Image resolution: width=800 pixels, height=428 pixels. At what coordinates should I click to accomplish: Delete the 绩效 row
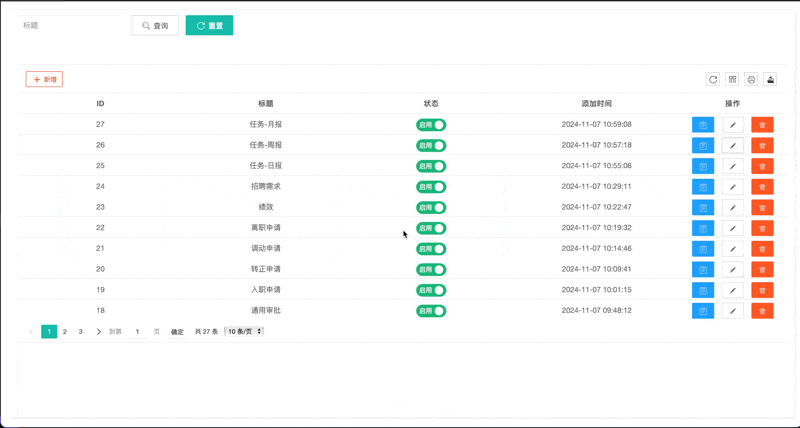(x=762, y=208)
